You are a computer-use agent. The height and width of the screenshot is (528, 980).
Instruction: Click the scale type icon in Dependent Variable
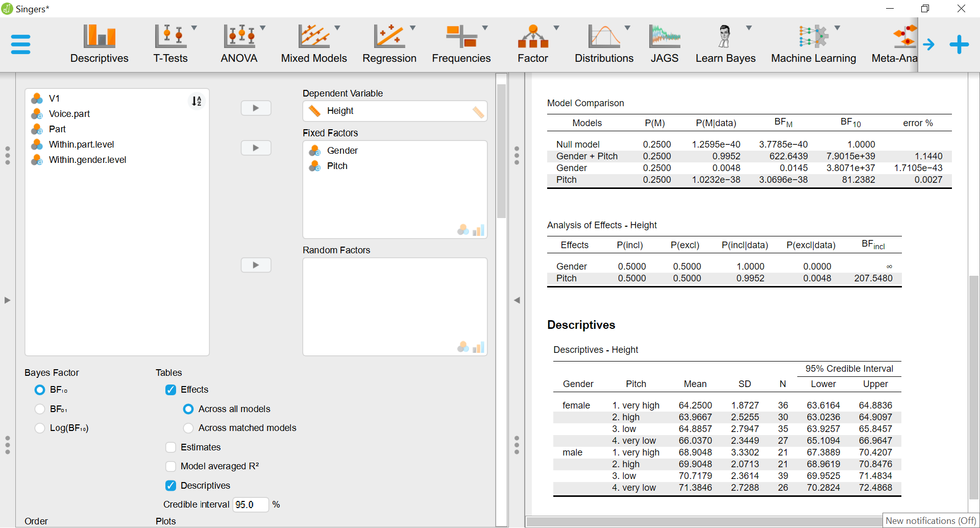478,112
